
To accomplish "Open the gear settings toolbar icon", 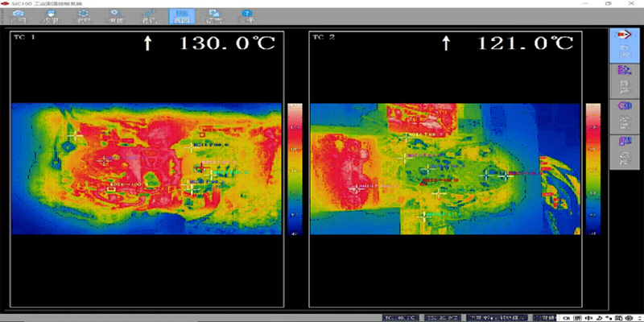I will click(84, 16).
